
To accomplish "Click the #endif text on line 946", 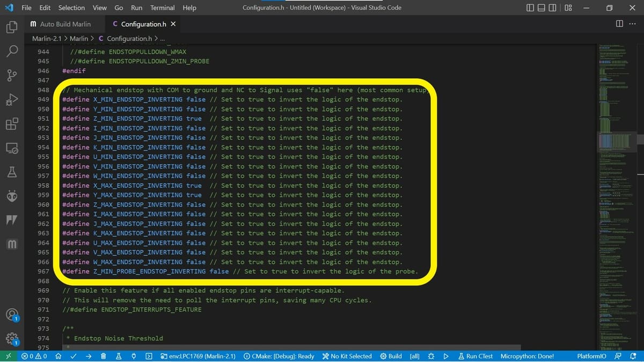I will pos(74,71).
